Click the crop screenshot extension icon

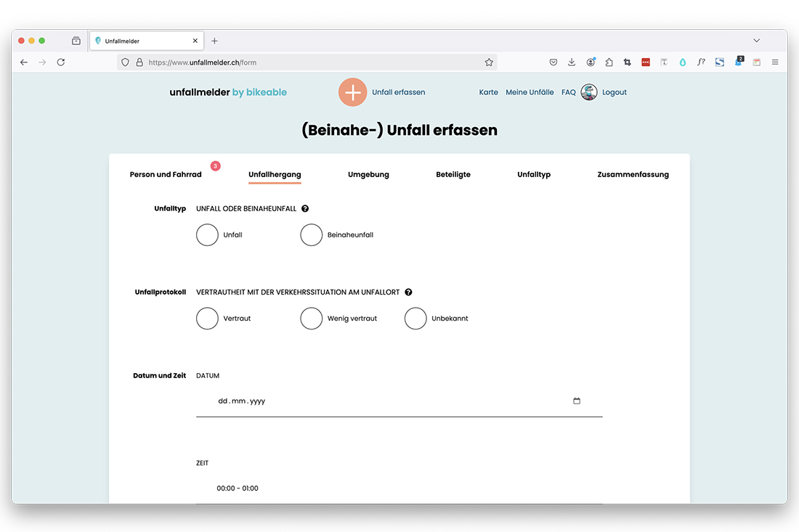click(628, 62)
